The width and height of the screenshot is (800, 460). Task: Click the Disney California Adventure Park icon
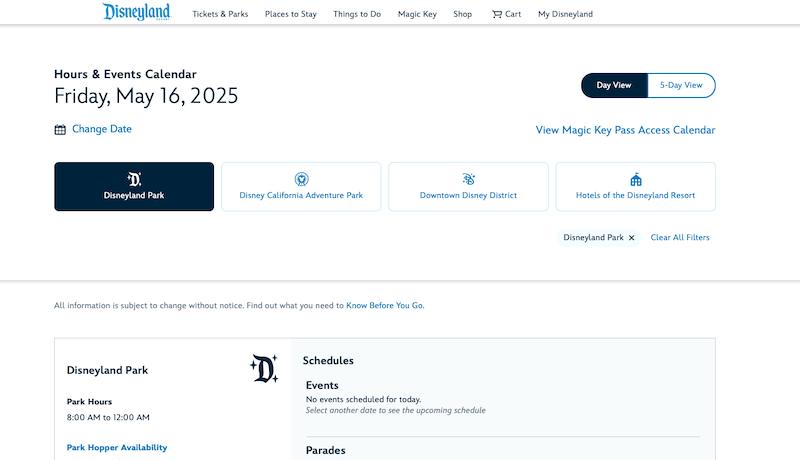click(302, 179)
